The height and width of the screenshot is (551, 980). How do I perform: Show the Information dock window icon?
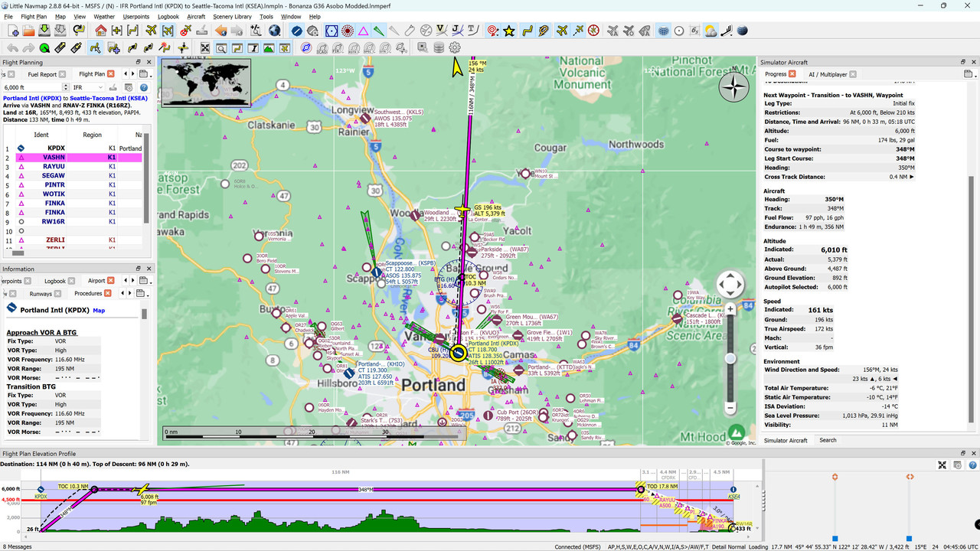click(x=253, y=47)
